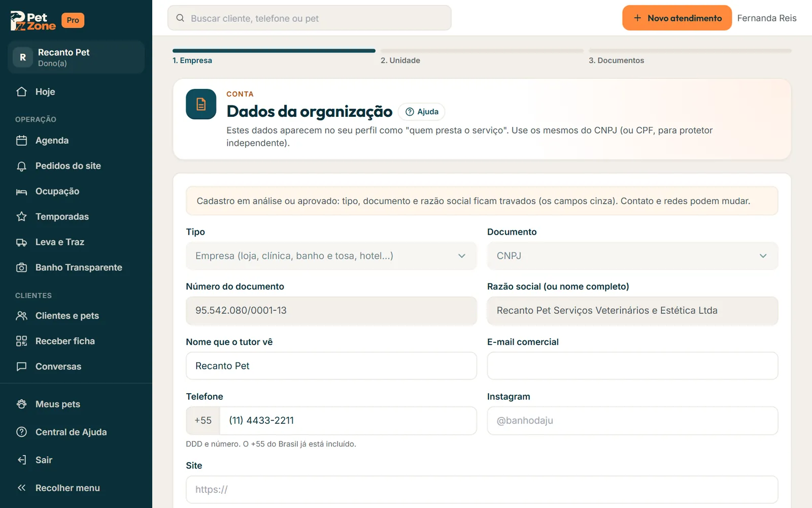Click the Sair logout icon
812x508 pixels.
pyautogui.click(x=21, y=460)
